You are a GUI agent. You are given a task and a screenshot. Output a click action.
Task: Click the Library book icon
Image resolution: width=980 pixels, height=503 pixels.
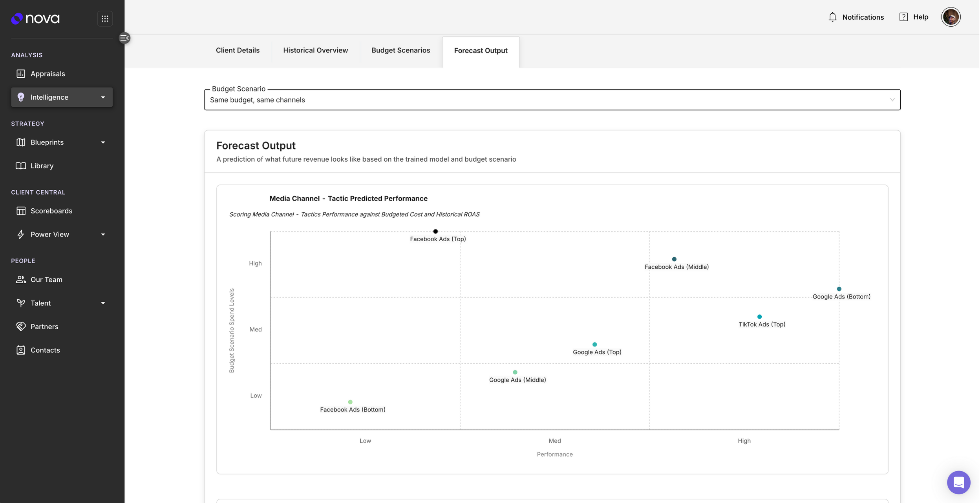[x=21, y=166]
